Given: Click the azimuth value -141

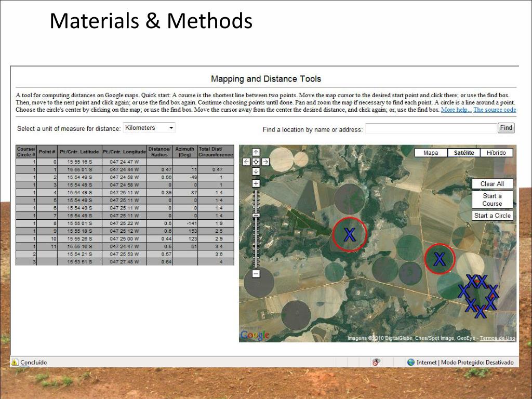Looking at the screenshot, I should [x=185, y=223].
